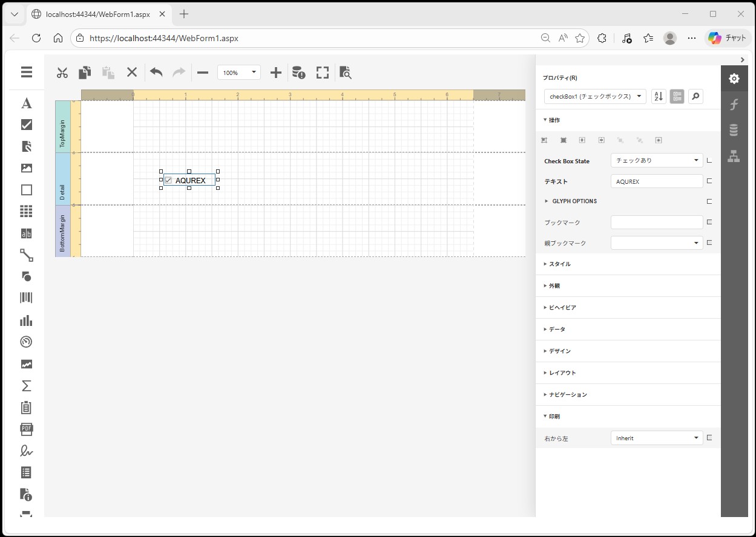The image size is (756, 537).
Task: Open the Check Box State dropdown
Action: [656, 160]
